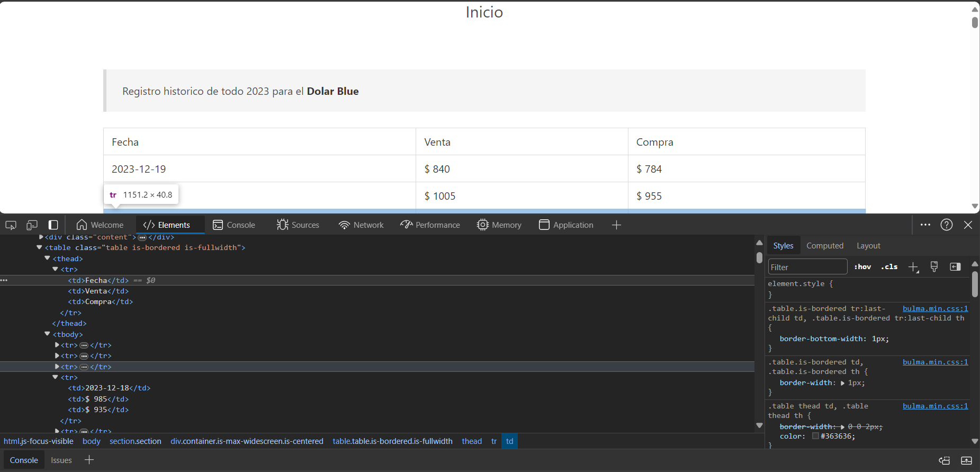Screen dimensions: 980x472
Task: Collapse the tbody node
Action: pos(47,334)
